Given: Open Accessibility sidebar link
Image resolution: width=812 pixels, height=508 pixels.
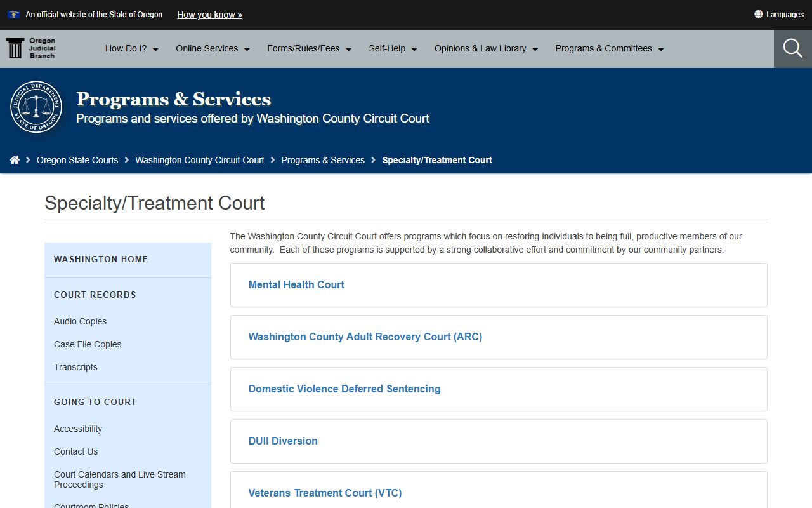Looking at the screenshot, I should pyautogui.click(x=78, y=429).
